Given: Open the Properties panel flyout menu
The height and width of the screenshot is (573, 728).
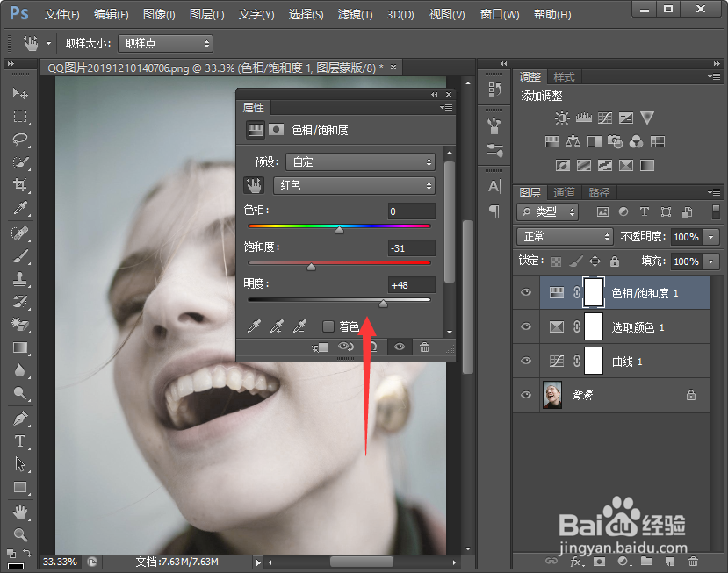Looking at the screenshot, I should pyautogui.click(x=446, y=108).
